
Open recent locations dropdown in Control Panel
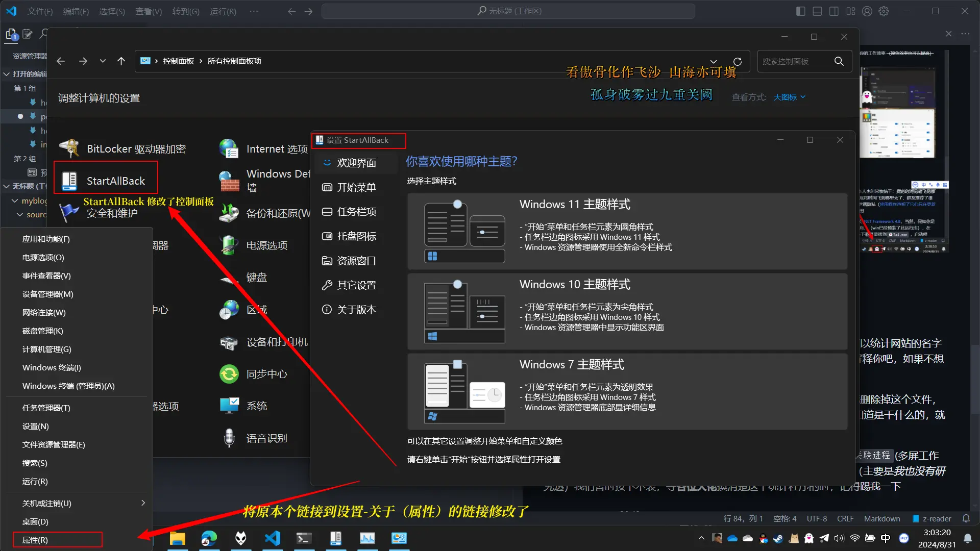click(x=103, y=61)
